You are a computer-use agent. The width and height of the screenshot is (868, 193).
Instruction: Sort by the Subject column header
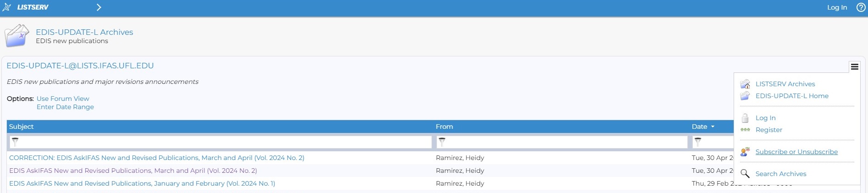pos(22,127)
